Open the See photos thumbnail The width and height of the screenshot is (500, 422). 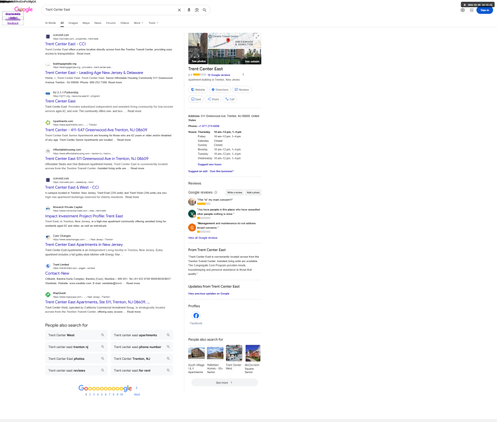(x=198, y=49)
